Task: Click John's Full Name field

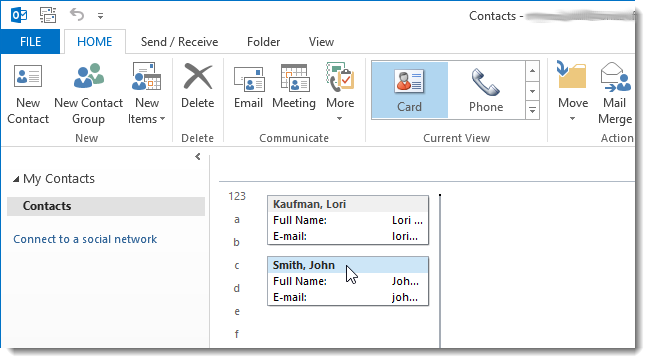Action: pyautogui.click(x=348, y=281)
